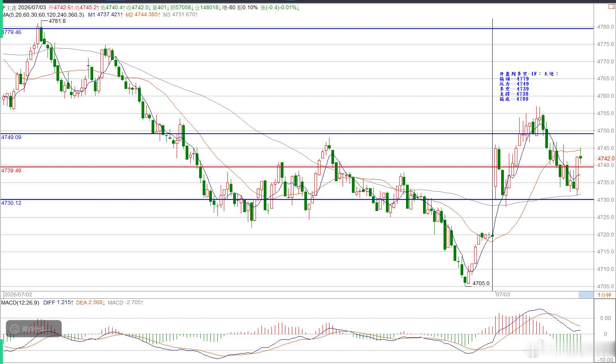Click the 箱底—4700 annotation line
The width and height of the screenshot is (616, 364).
[514, 99]
